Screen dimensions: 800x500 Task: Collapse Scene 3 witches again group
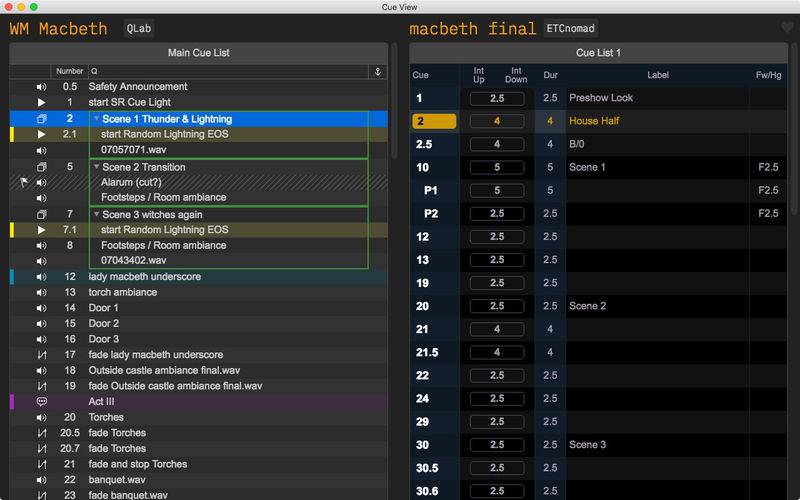[96, 214]
